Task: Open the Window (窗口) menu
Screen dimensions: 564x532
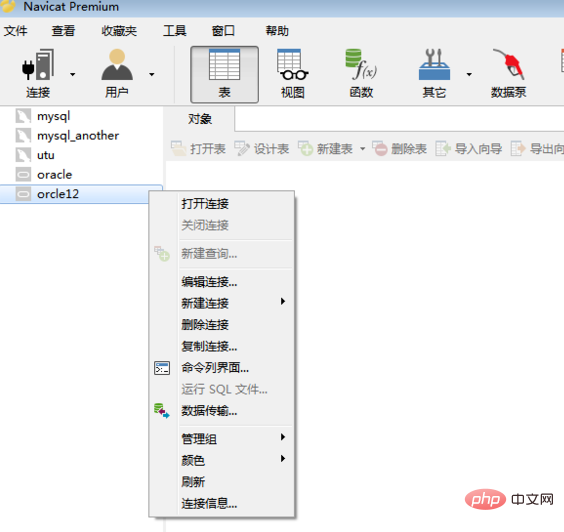Action: 223,31
